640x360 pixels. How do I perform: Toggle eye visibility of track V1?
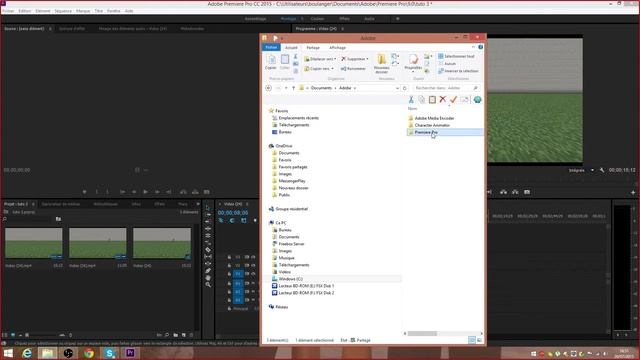click(x=253, y=274)
